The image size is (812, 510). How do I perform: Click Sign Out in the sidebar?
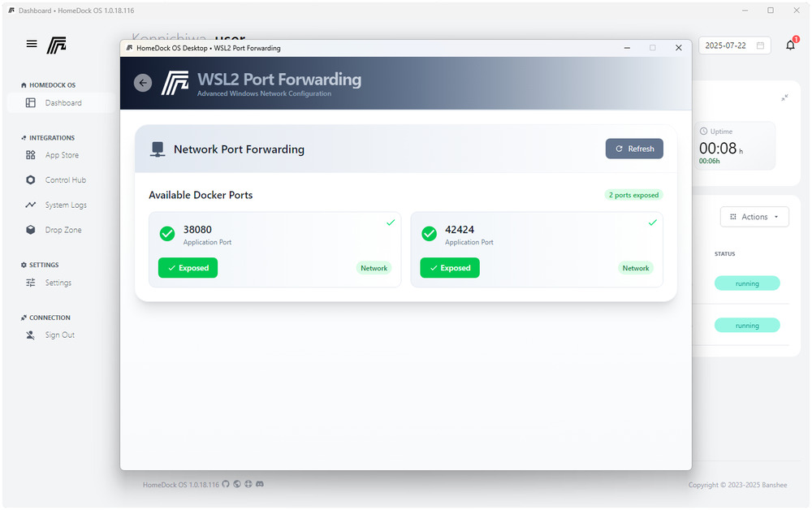61,335
